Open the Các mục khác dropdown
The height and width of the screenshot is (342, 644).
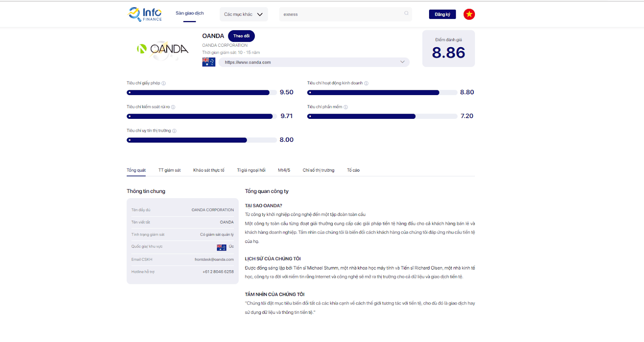tap(244, 15)
